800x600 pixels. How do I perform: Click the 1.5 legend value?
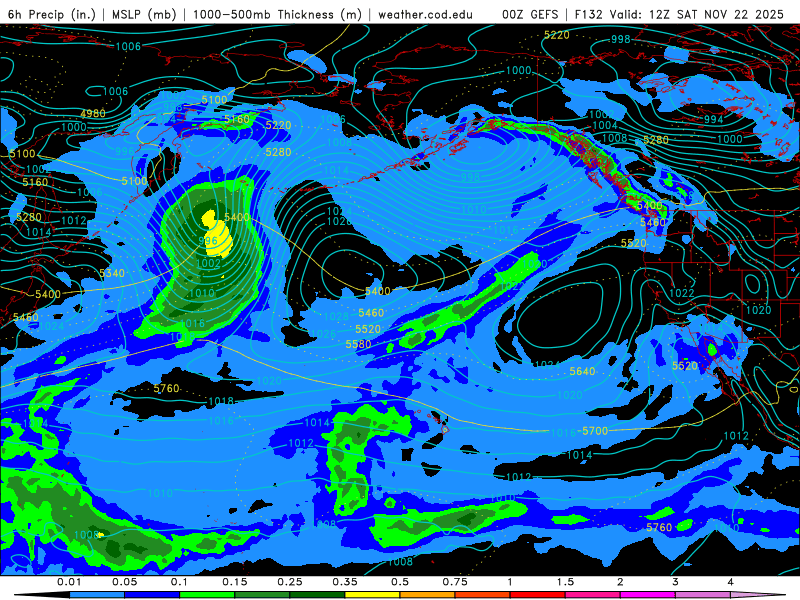tap(565, 582)
